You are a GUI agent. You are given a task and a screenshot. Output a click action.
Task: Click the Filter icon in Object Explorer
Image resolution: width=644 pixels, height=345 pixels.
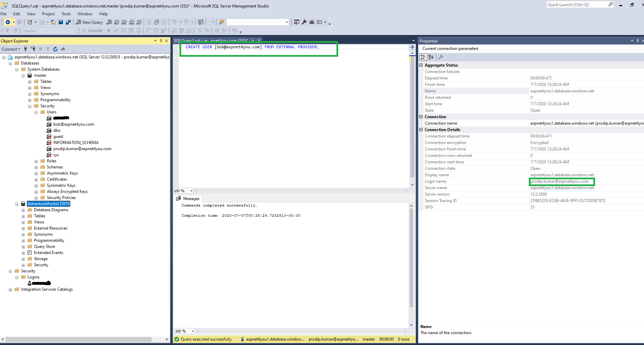pyautogui.click(x=48, y=49)
